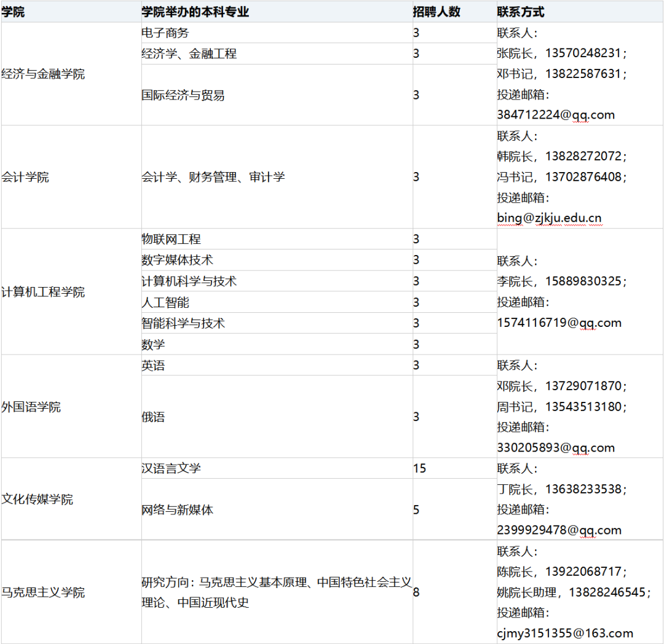Click recruit count 15 for 汉语言文学

pyautogui.click(x=420, y=468)
